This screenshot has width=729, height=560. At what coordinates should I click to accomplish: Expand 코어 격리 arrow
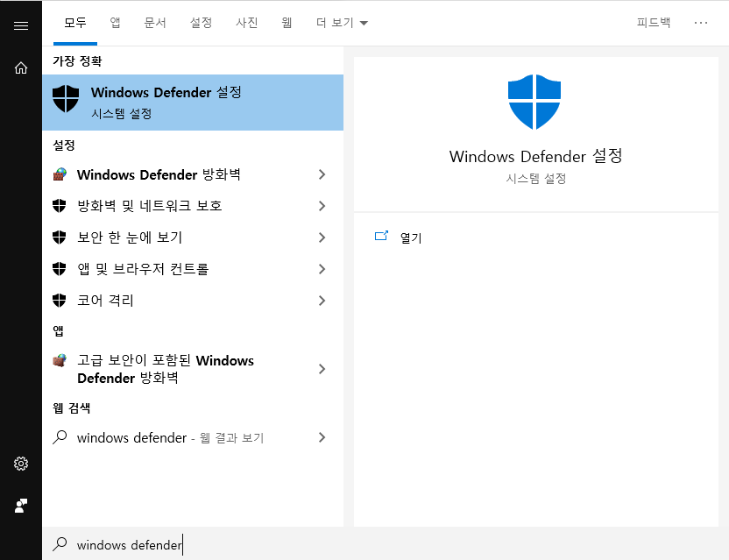pyautogui.click(x=322, y=301)
